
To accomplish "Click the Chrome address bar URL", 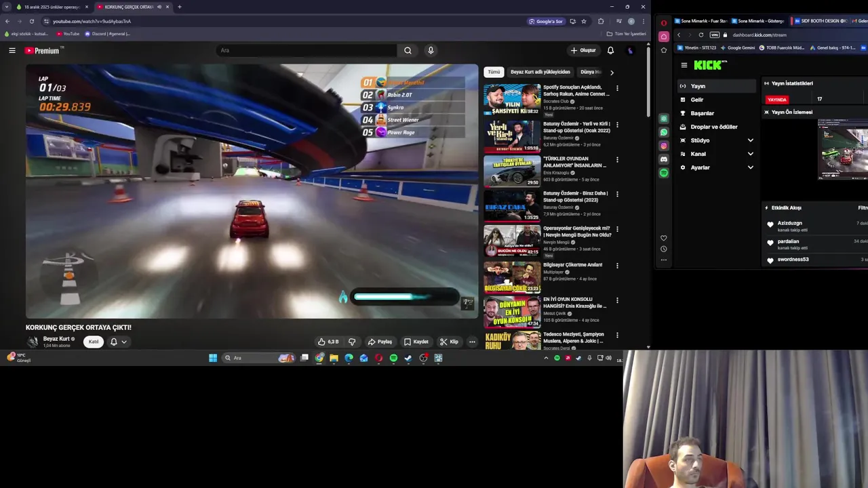I will coord(92,21).
